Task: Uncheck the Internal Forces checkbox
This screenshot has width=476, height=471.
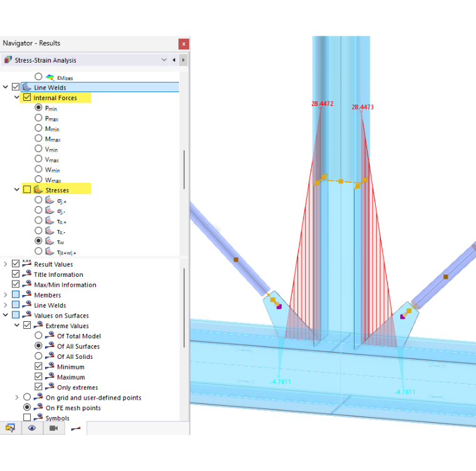Action: [x=27, y=98]
